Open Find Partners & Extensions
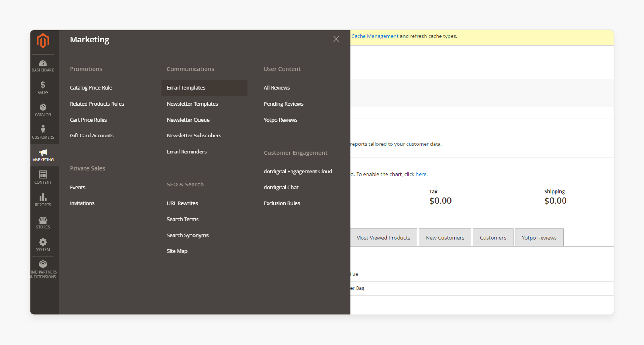The image size is (644, 345). coord(43,270)
